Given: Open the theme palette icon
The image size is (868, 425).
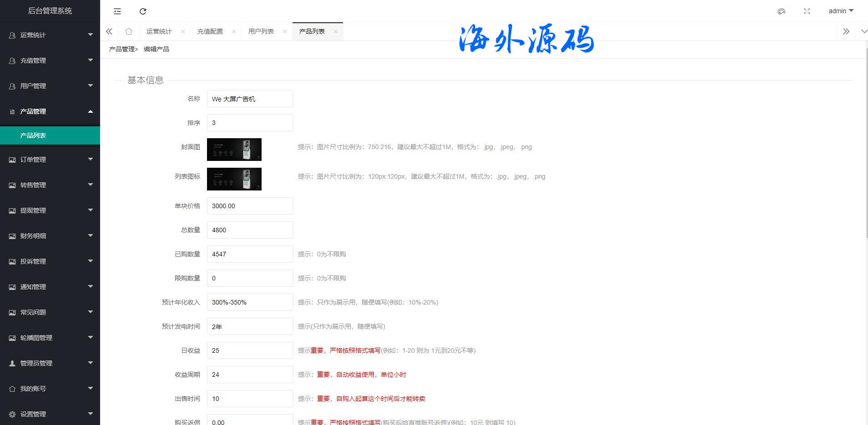Looking at the screenshot, I should pyautogui.click(x=782, y=11).
